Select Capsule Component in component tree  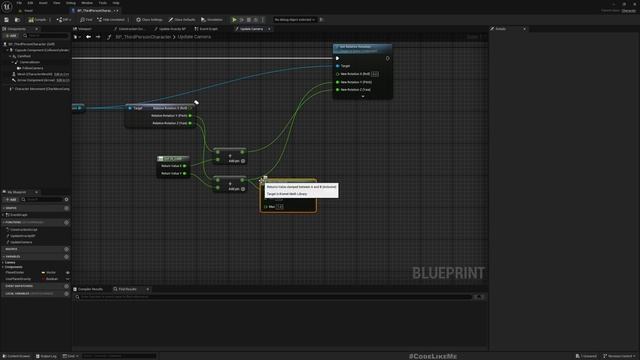pos(41,50)
